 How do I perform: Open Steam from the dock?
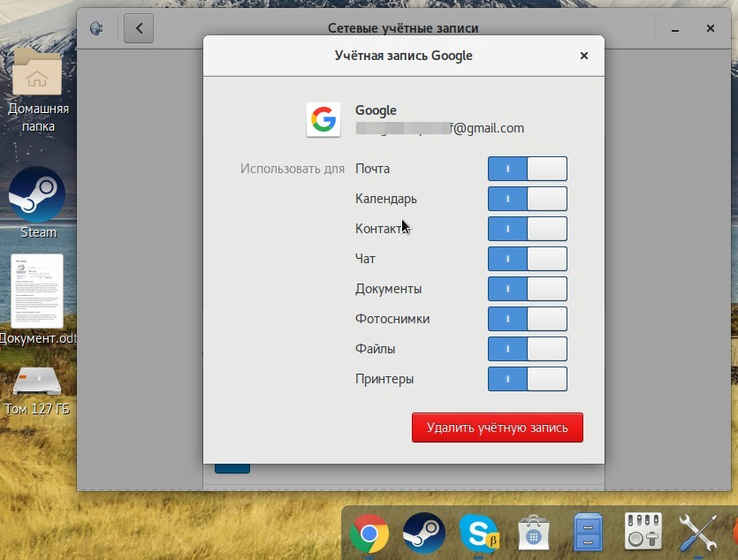424,534
